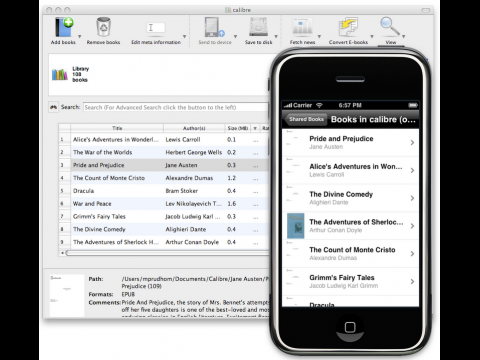Viewport: 480px width, 360px height.
Task: Click author cell Lev Nikolayevich Tolstoy
Action: coord(193,204)
